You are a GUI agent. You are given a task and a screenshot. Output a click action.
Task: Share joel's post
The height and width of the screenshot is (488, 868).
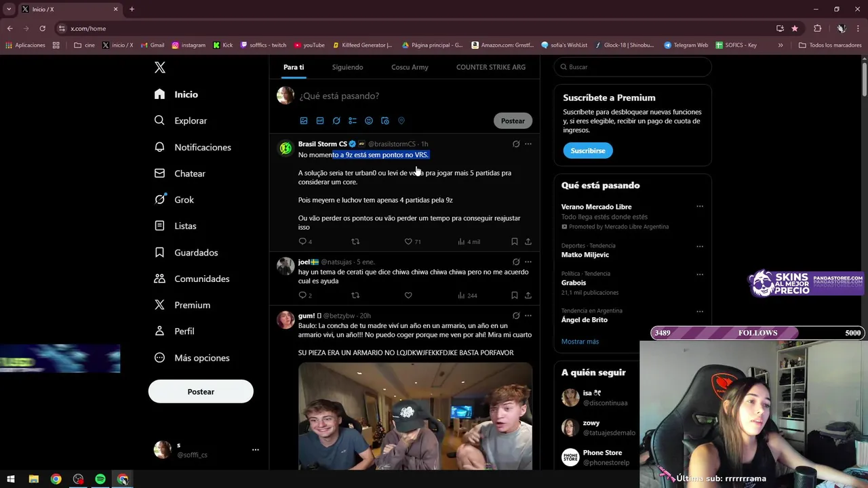[528, 296]
